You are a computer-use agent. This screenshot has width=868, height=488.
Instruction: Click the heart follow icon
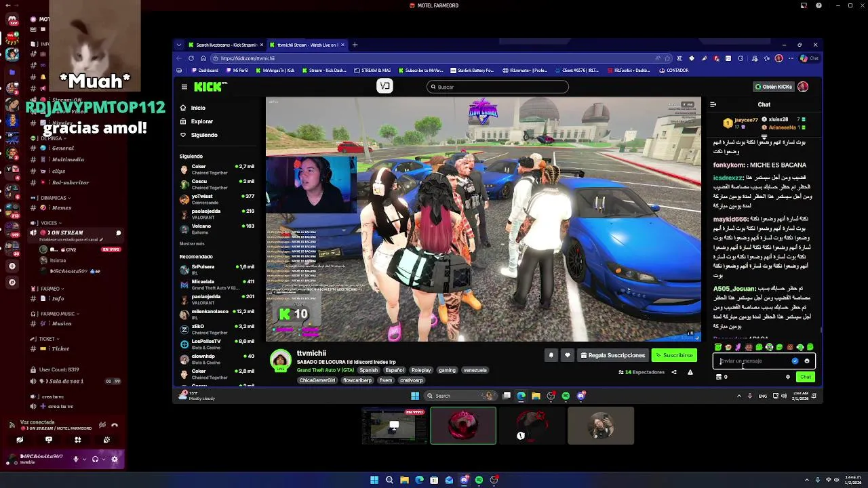[568, 355]
